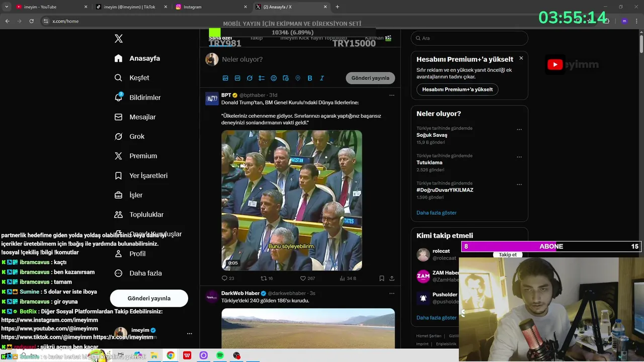The height and width of the screenshot is (362, 644).
Task: Show more follow suggestions link
Action: [436, 318]
